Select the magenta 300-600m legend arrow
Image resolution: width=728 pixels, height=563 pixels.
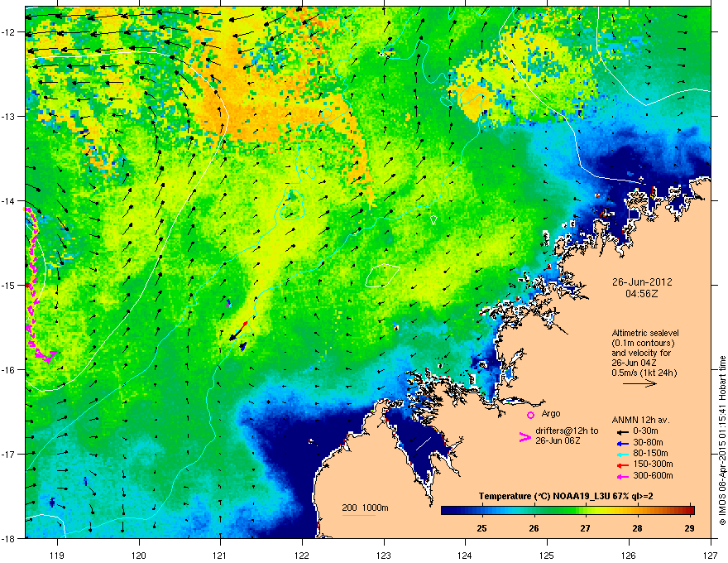pyautogui.click(x=622, y=476)
